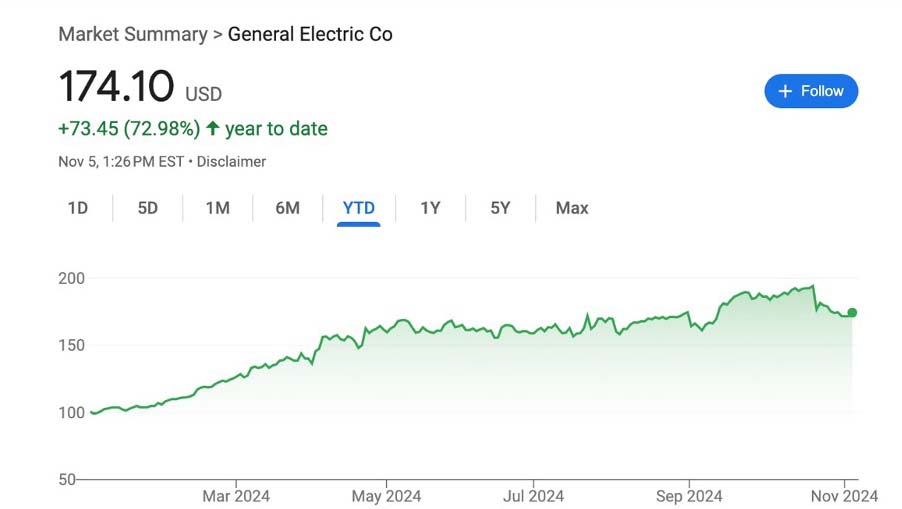Switch to the 1D range tab
The image size is (902, 509).
(78, 208)
